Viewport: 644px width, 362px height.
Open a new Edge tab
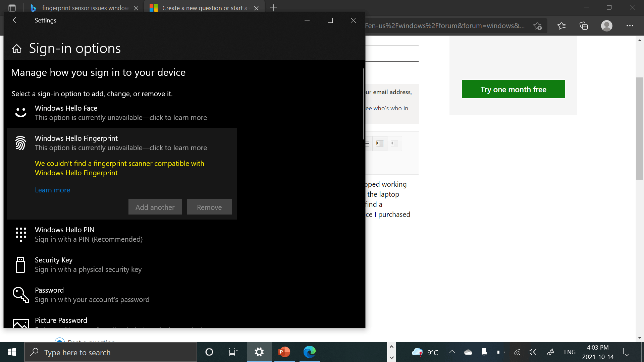[x=273, y=8]
